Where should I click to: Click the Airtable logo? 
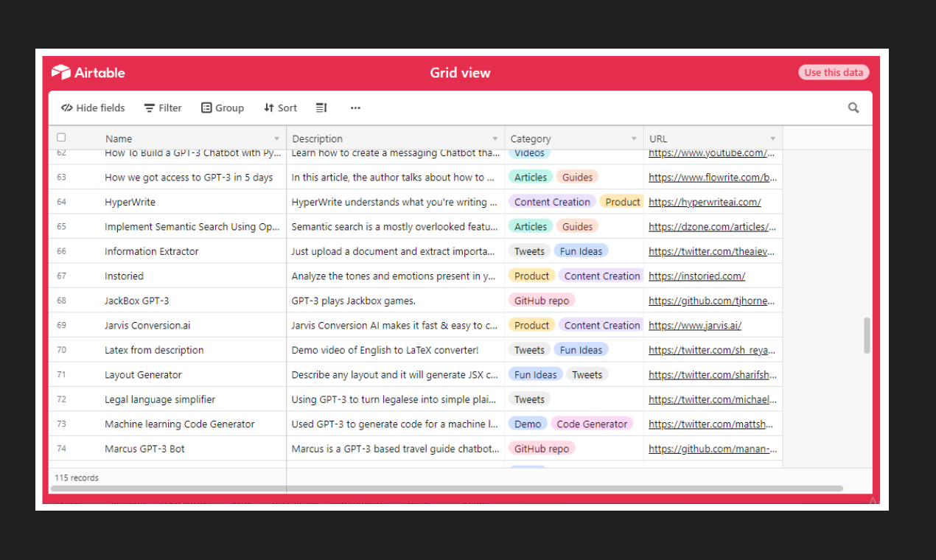click(88, 72)
